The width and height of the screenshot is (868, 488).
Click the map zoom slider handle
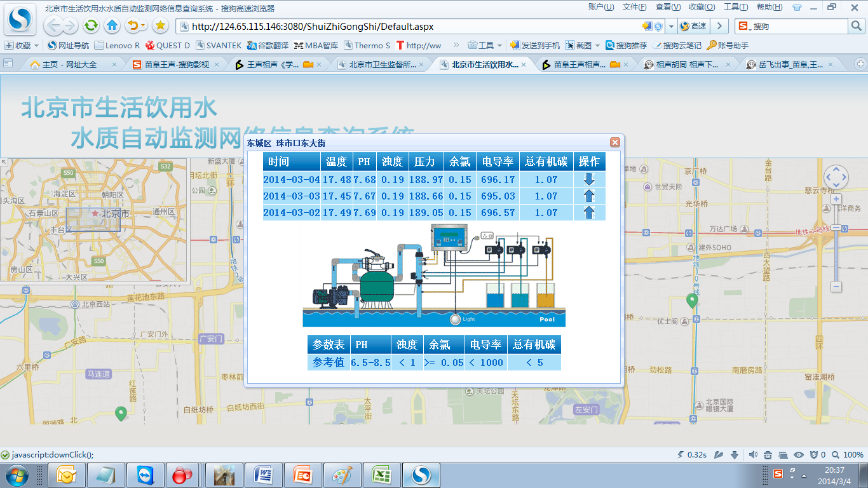(x=836, y=227)
